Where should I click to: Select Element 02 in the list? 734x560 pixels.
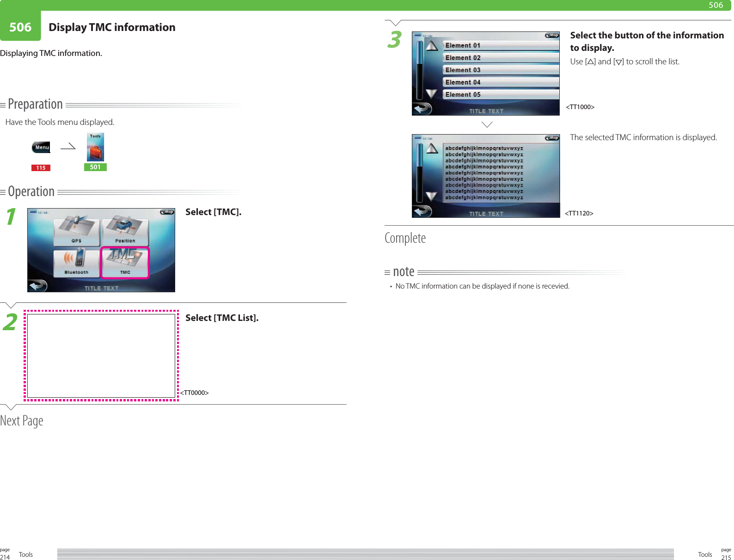pyautogui.click(x=501, y=58)
